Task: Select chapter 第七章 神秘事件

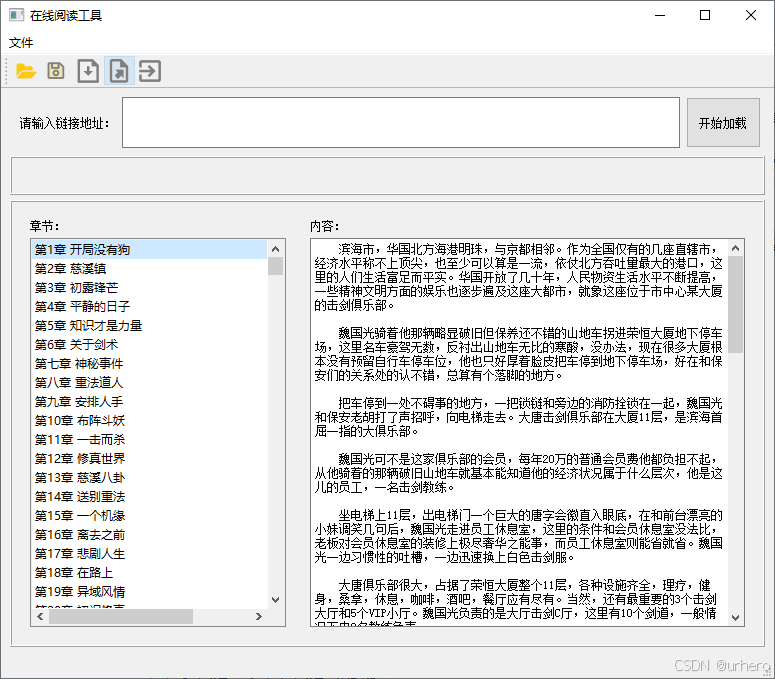Action: 149,364
